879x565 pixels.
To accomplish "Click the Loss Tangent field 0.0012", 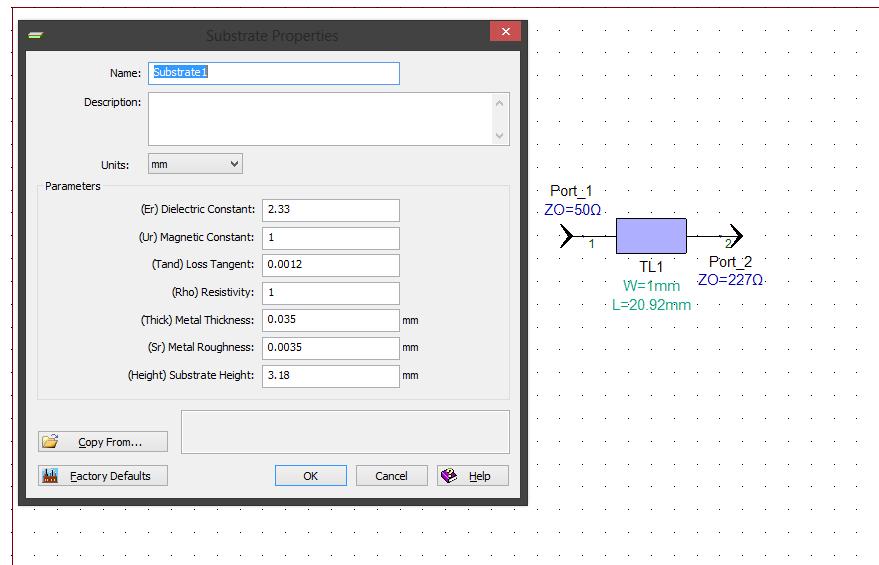I will click(x=331, y=265).
